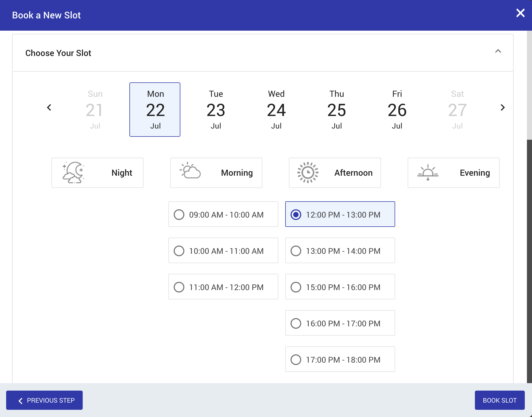Select Fri 26 Jul date
This screenshot has height=417, width=532.
coord(397,110)
